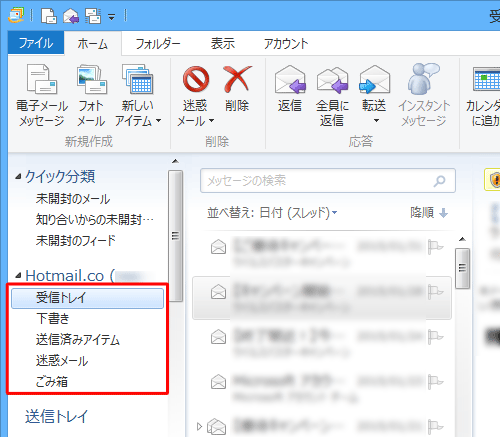
Task: Click the カレンダーに追加 button
Action: [x=483, y=96]
